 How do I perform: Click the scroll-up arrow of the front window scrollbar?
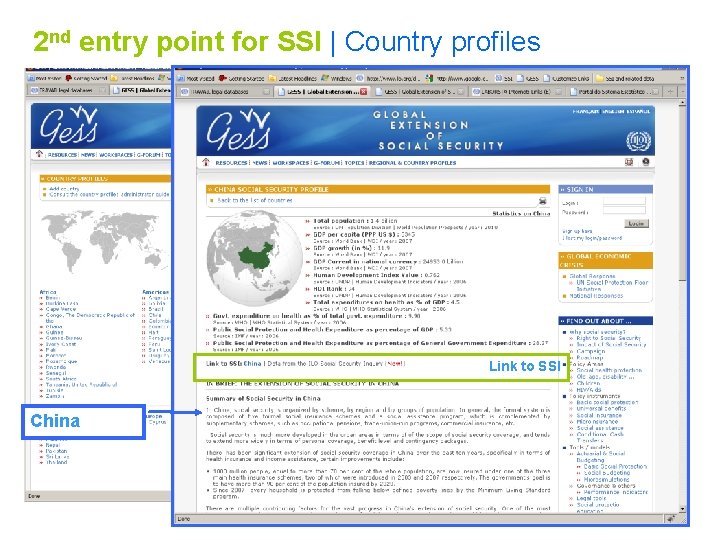point(682,103)
